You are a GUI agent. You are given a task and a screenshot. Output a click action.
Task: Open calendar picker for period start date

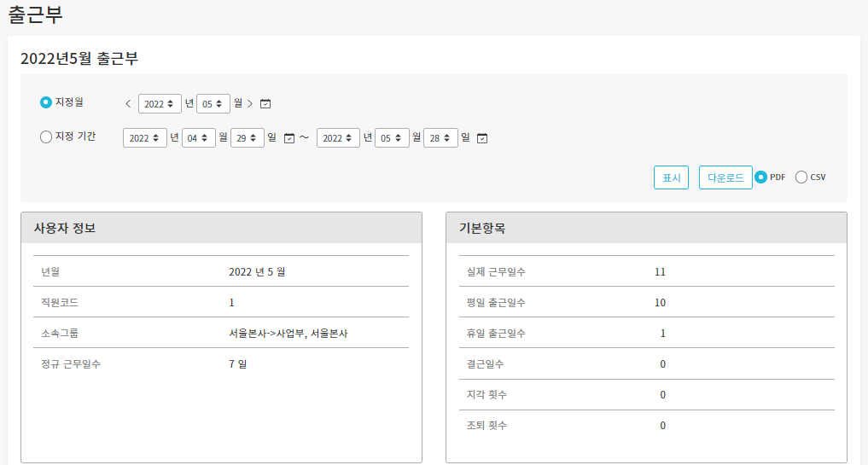pos(288,138)
